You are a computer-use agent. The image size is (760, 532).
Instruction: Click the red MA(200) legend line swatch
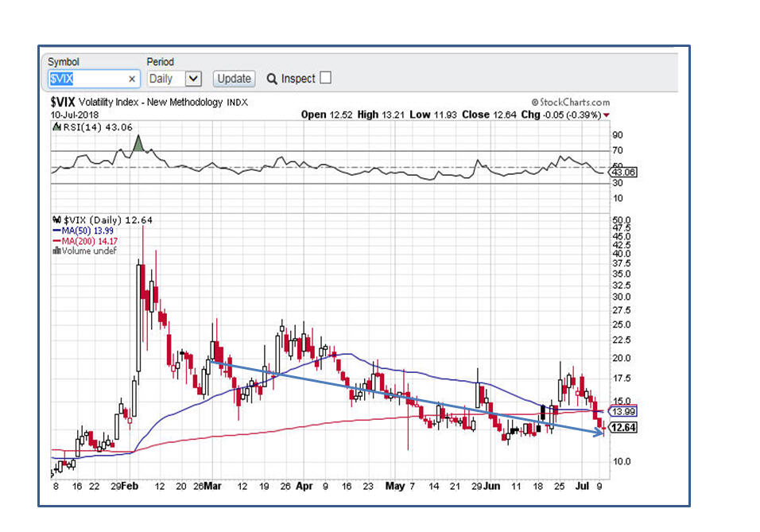(56, 241)
